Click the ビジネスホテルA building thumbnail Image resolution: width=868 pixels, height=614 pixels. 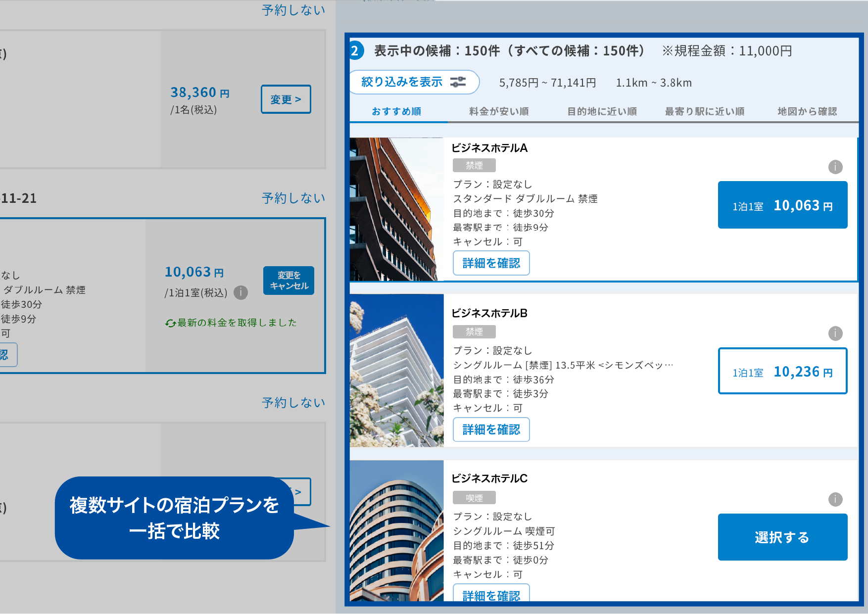tap(396, 209)
